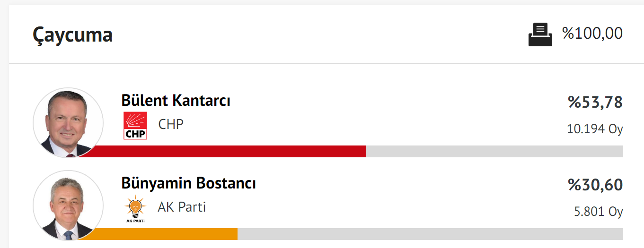Click the gray remainder of CHP bar
The image size is (644, 248).
coord(495,151)
